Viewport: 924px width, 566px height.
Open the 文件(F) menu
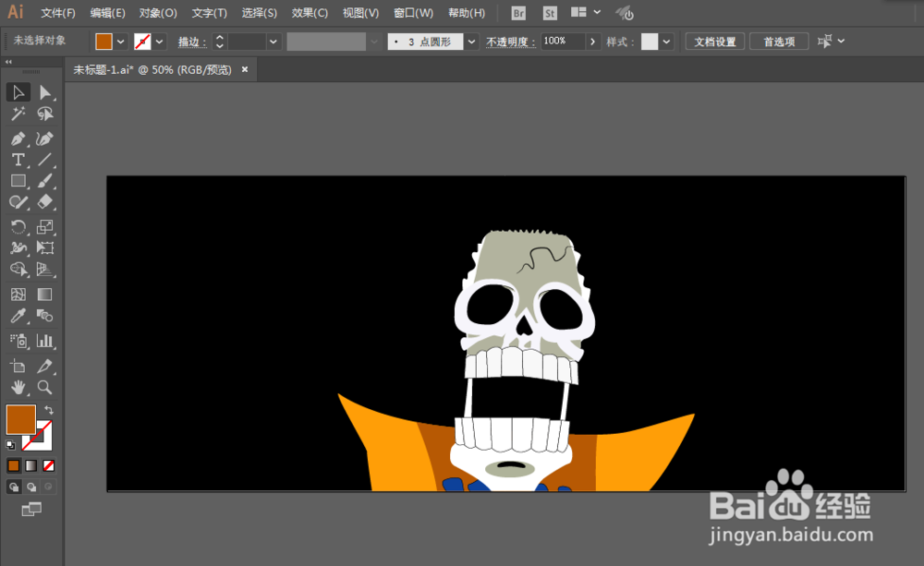(x=57, y=13)
